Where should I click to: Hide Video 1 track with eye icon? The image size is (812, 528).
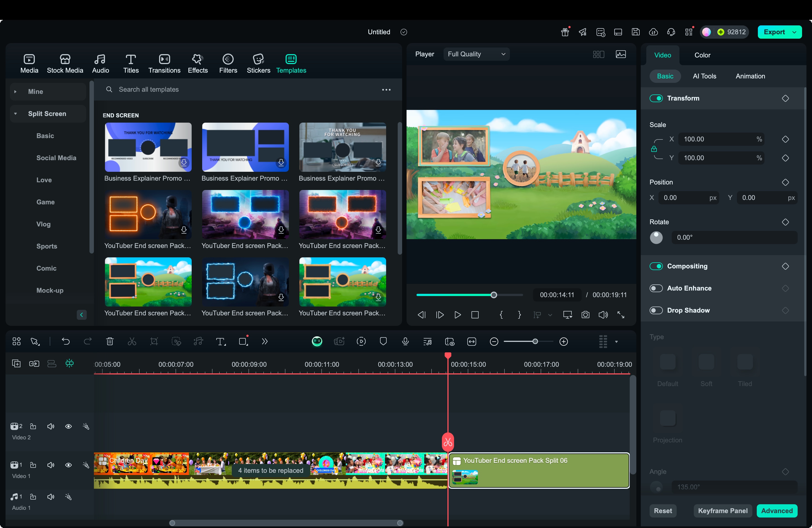pos(68,465)
